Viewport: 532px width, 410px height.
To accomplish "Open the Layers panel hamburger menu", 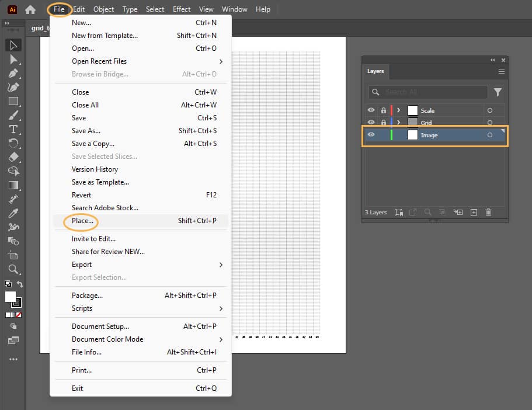I will point(501,71).
